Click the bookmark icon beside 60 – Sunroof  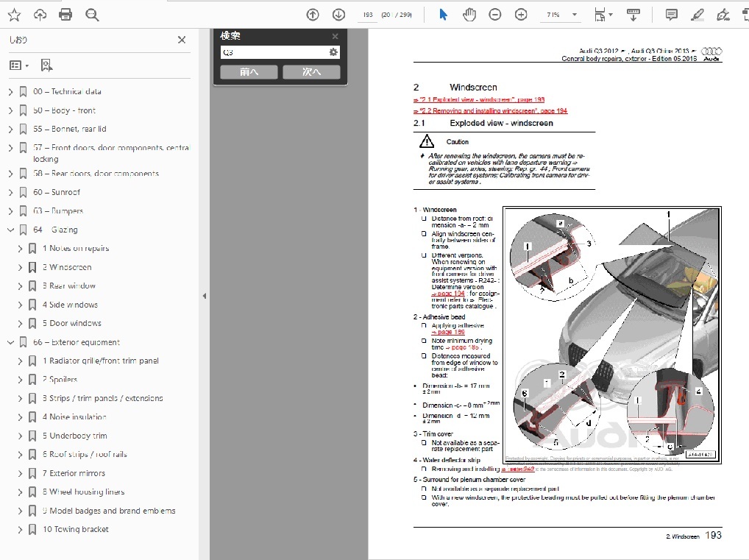point(23,192)
